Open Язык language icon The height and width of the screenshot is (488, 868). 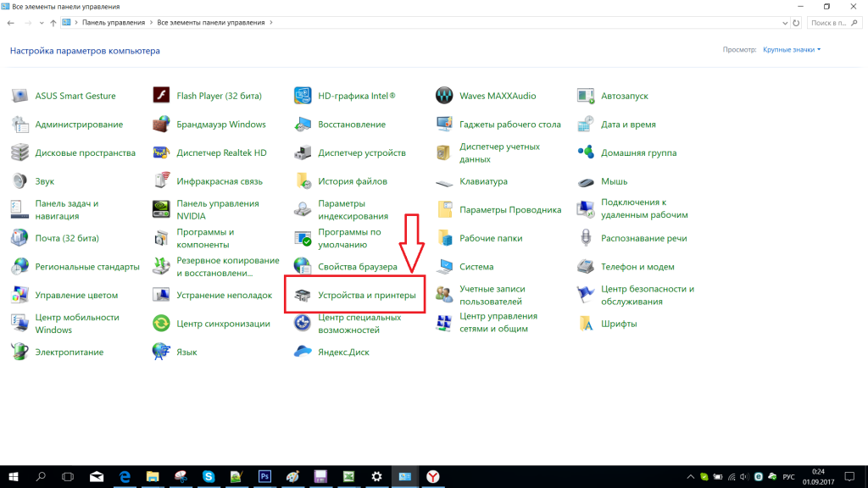point(161,352)
